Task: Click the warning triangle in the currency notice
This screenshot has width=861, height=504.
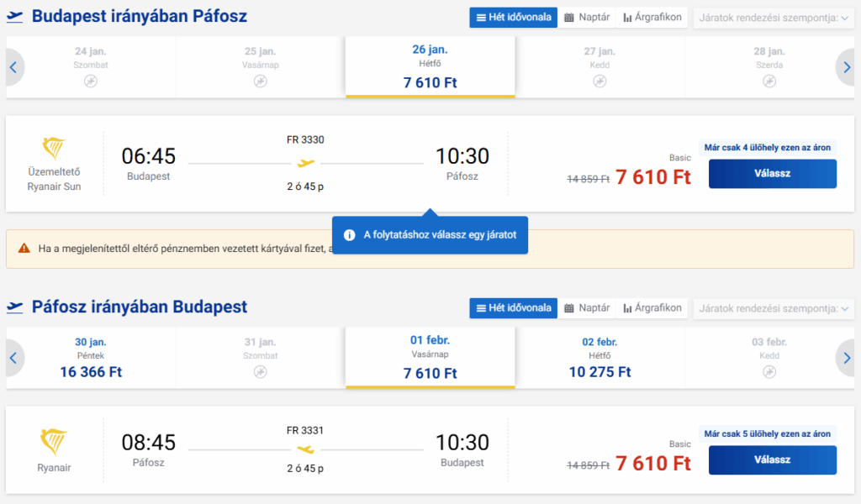Action: point(23,249)
